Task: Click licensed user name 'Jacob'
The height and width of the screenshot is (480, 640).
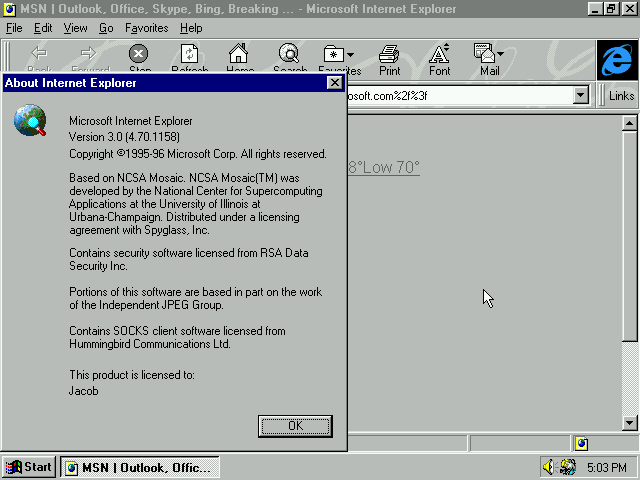Action: tap(84, 391)
